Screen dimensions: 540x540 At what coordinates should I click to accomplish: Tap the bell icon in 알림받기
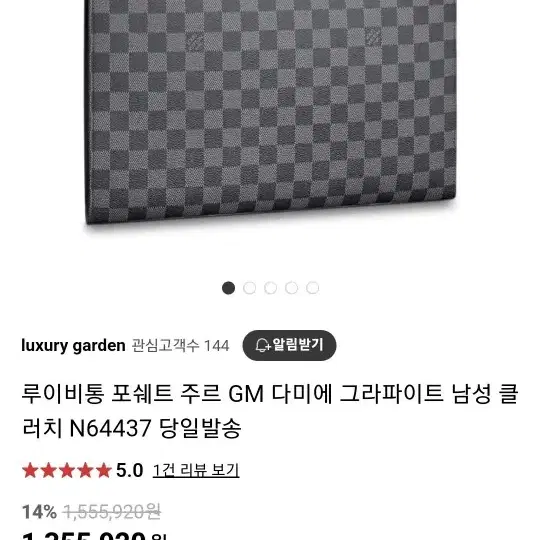click(x=263, y=345)
